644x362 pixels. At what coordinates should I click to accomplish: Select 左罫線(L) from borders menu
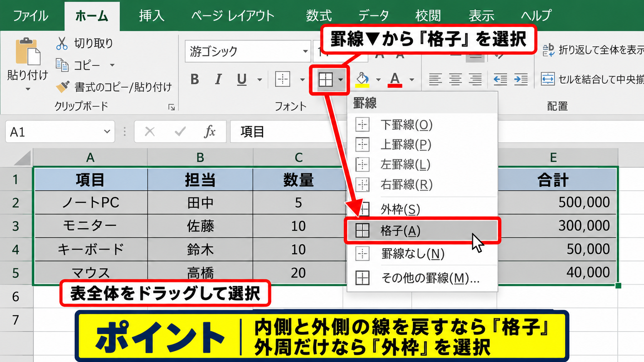point(422,165)
